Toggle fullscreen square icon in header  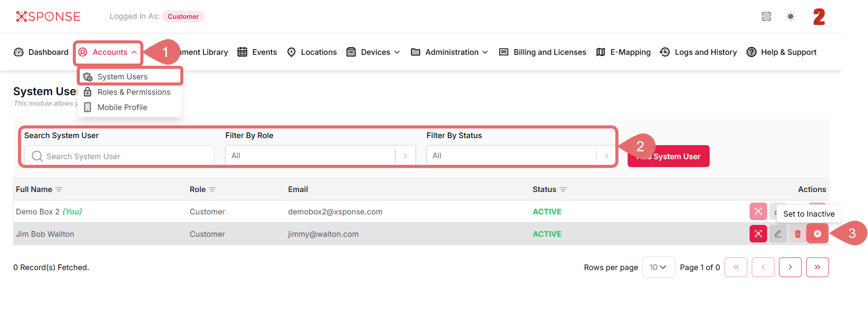(x=766, y=17)
